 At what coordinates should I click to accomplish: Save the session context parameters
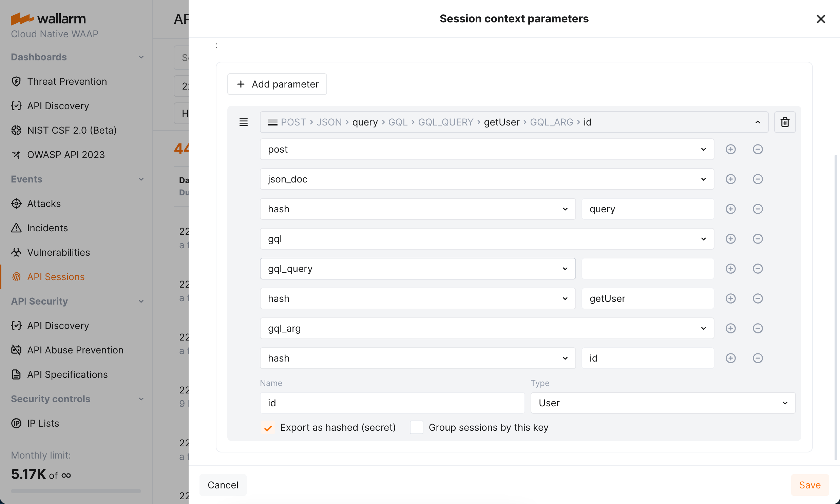pos(810,485)
